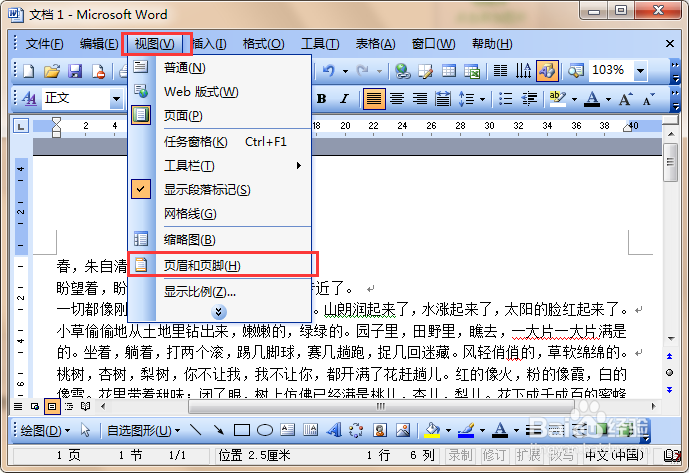This screenshot has width=689, height=473.
Task: Apply the font color on formatting bar
Action: click(592, 99)
